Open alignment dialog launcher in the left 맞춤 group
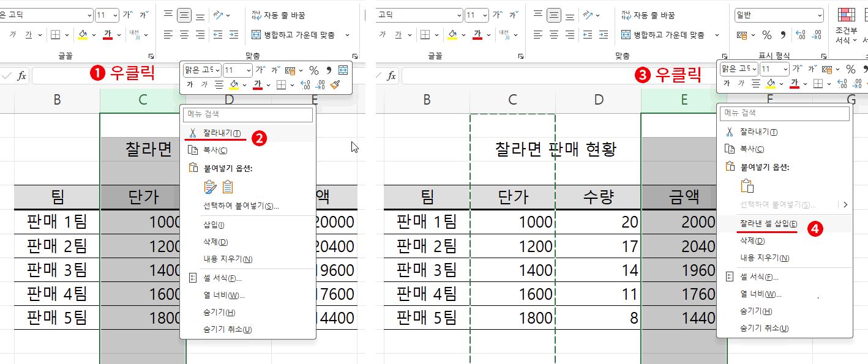The height and width of the screenshot is (364, 868). (356, 56)
